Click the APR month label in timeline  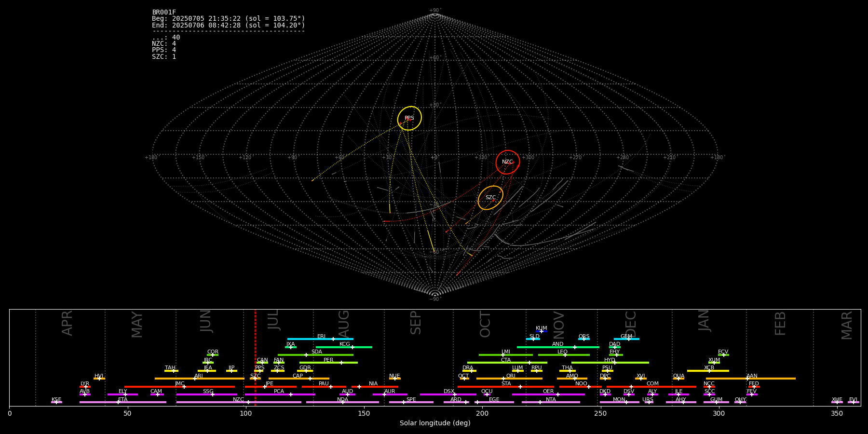point(68,323)
